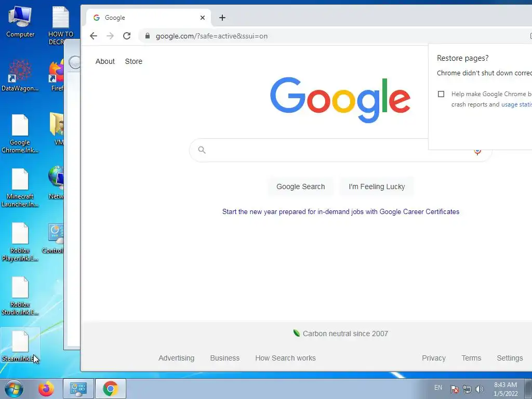Image resolution: width=532 pixels, height=399 pixels.
Task: Click the search magnifier icon in Google box
Action: pyautogui.click(x=202, y=150)
